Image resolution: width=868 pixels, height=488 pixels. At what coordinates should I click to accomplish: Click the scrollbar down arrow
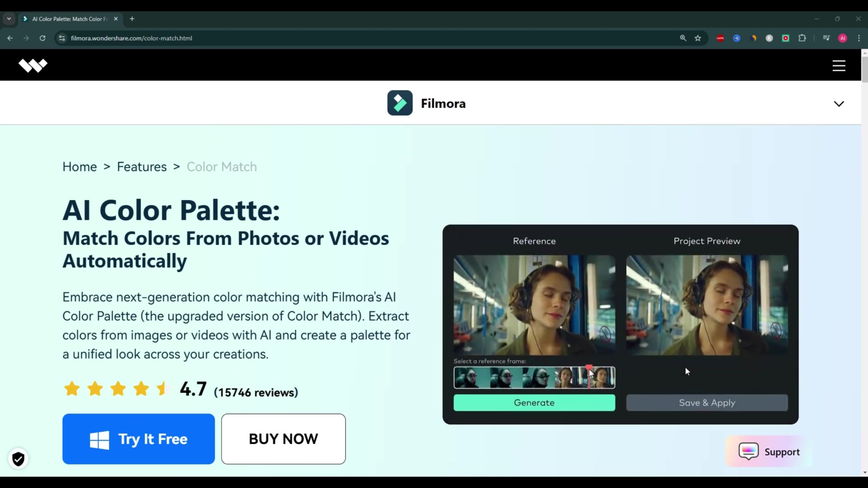(864, 473)
